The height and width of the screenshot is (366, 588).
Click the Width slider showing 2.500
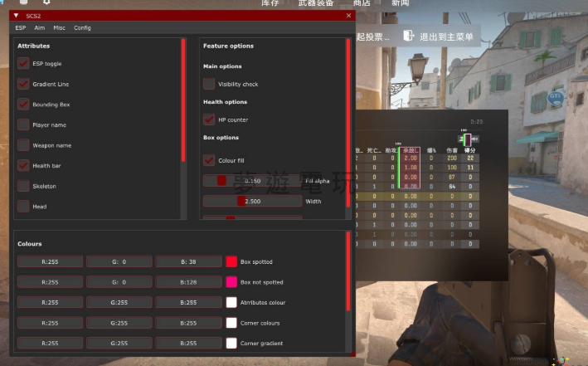[x=252, y=201]
